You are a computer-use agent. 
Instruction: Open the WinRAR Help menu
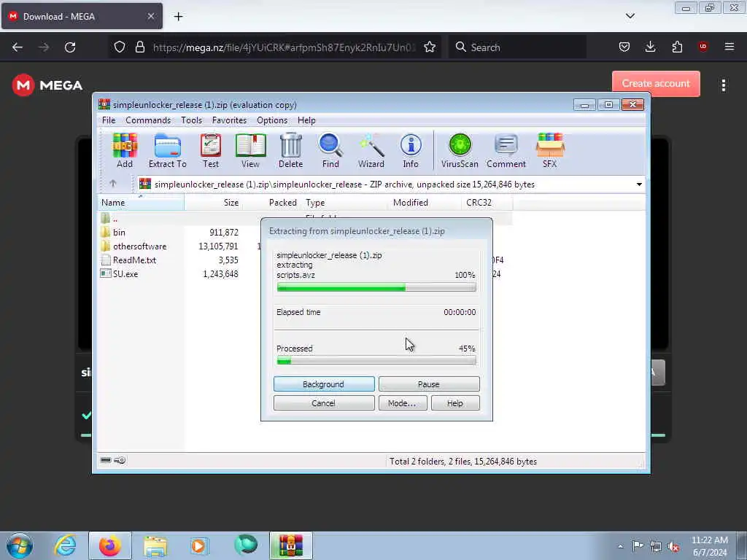[306, 120]
